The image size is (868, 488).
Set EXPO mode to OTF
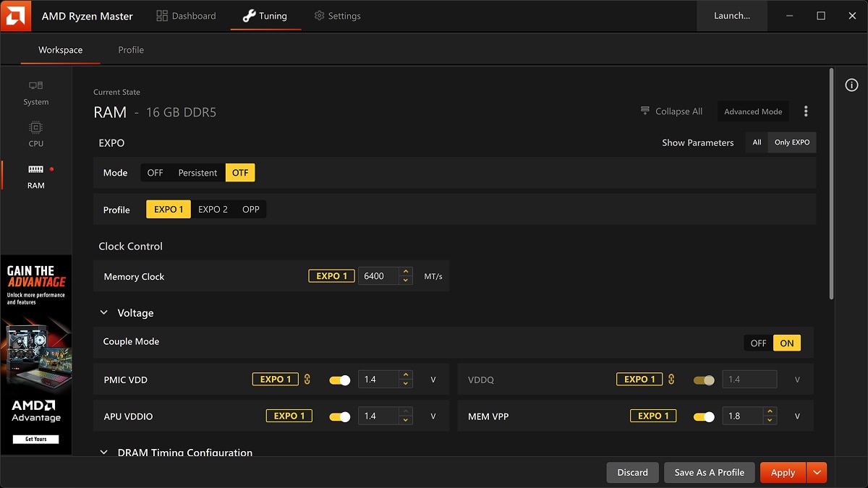(240, 173)
